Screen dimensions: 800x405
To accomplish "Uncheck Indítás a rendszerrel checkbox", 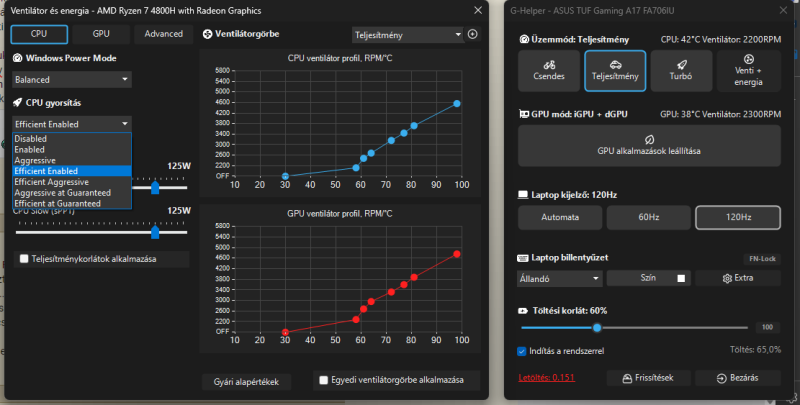I will (521, 351).
